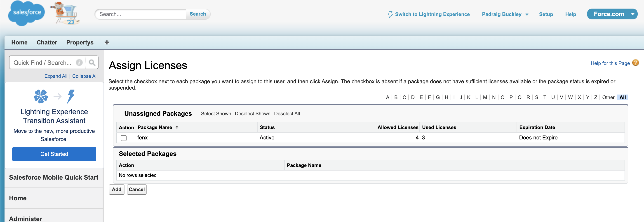Screen dimensions: 644x222
Task: Click the magnifying glass in Quick Find
Action: click(x=92, y=62)
